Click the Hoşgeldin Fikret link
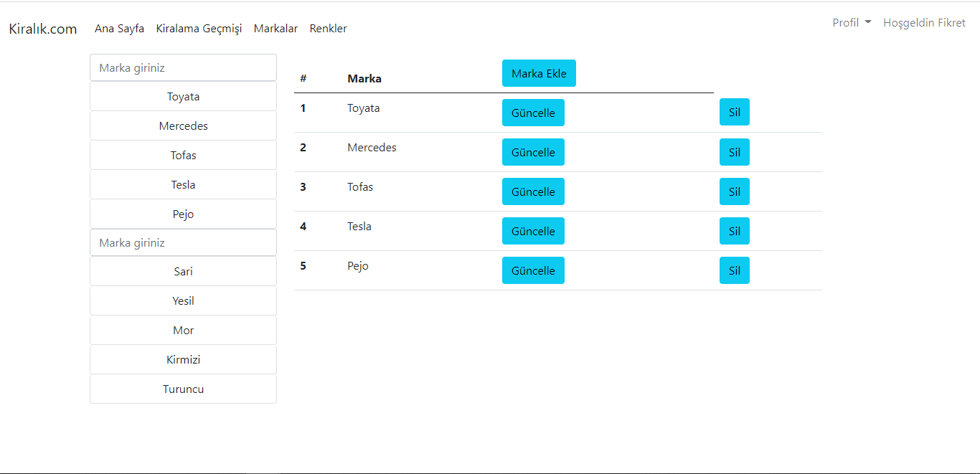Screen dimensions: 980x474 pyautogui.click(x=924, y=22)
